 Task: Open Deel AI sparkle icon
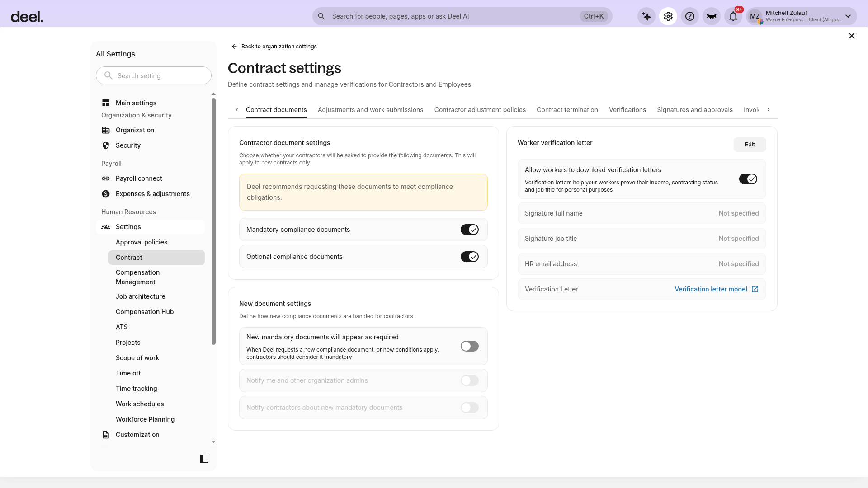(646, 16)
